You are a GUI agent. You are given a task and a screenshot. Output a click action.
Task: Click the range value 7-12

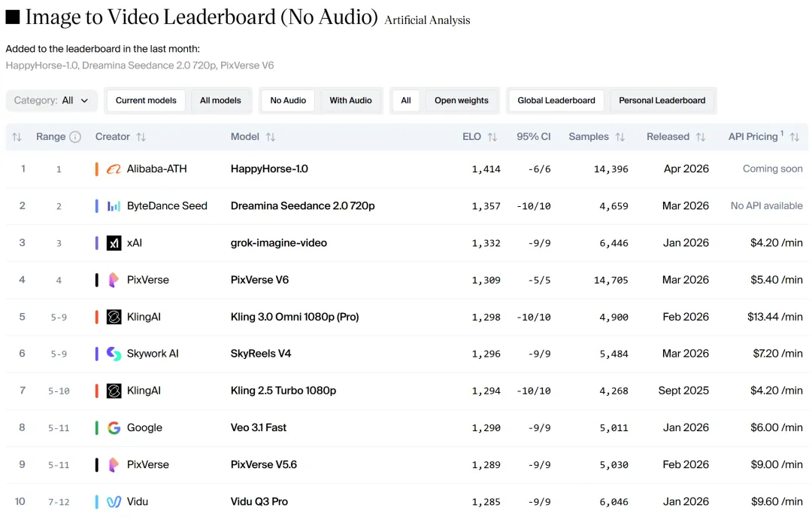(x=59, y=502)
